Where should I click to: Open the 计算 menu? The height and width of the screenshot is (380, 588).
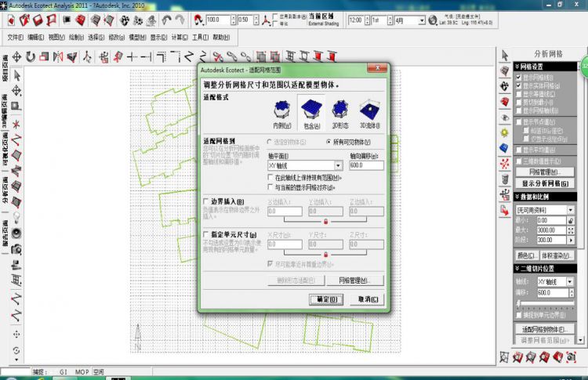coord(179,37)
